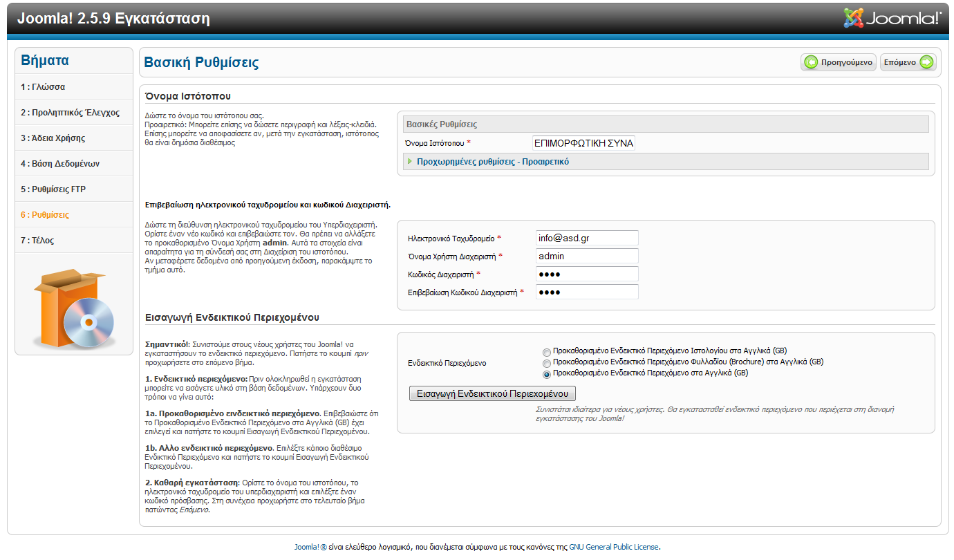The width and height of the screenshot is (954, 560).
Task: Install sample data via Εισαγωγή Ενδεικτικού Περιεχομένου button
Action: coord(492,393)
